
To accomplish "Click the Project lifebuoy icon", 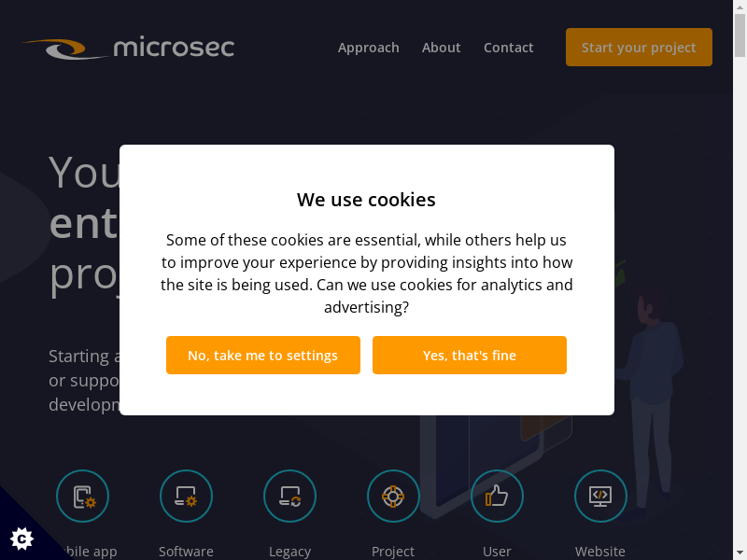I will pos(393,496).
